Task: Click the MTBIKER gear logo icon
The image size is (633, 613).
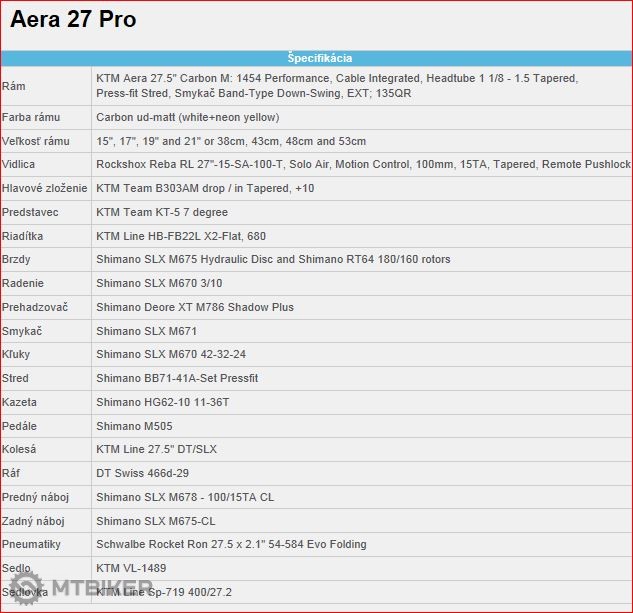Action: [x=26, y=586]
